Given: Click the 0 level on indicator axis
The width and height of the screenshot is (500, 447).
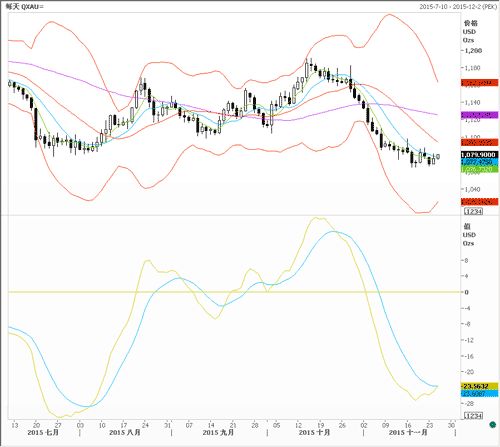Looking at the screenshot, I should point(467,292).
